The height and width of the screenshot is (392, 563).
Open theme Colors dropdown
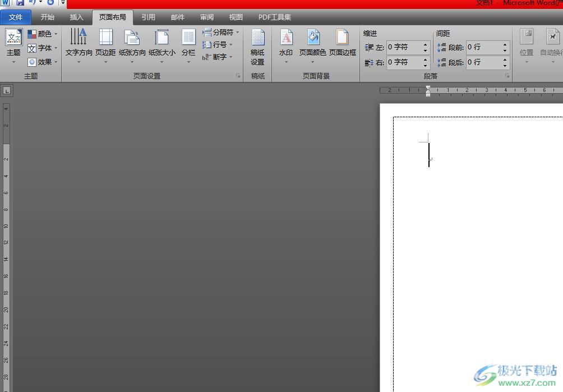tap(43, 34)
